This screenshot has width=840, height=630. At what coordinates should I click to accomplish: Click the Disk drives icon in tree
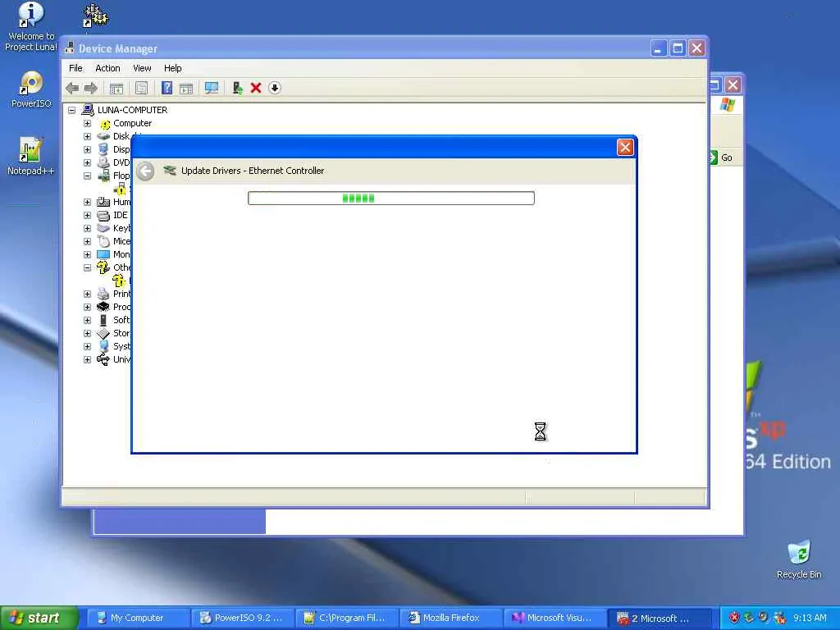[103, 137]
